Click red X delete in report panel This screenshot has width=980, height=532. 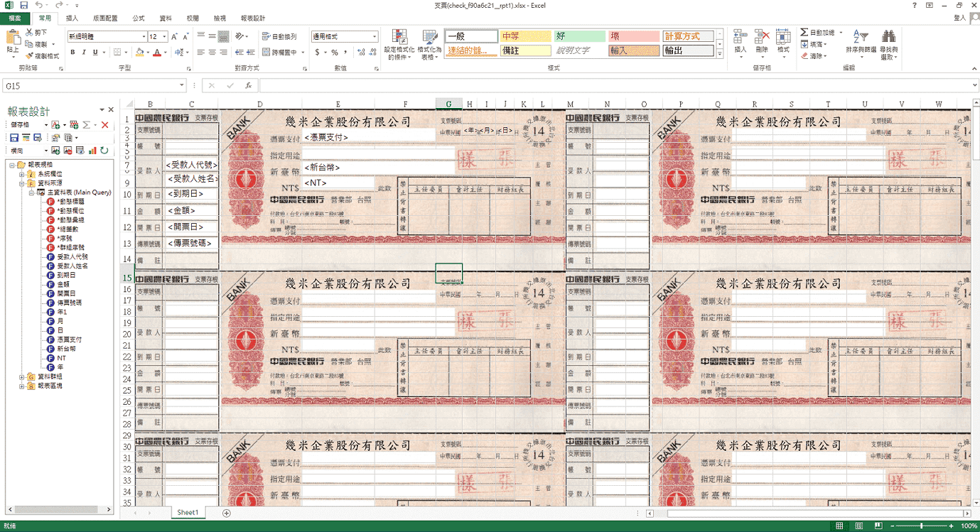(104, 125)
